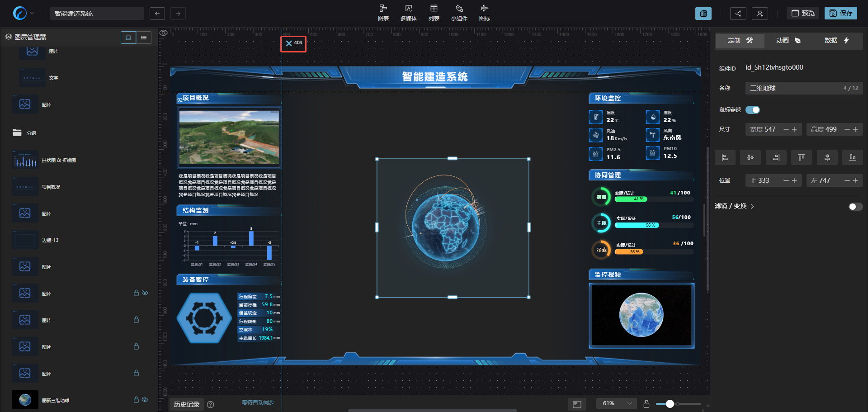Click the share icon in top bar
Image resolution: width=868 pixels, height=412 pixels.
738,14
